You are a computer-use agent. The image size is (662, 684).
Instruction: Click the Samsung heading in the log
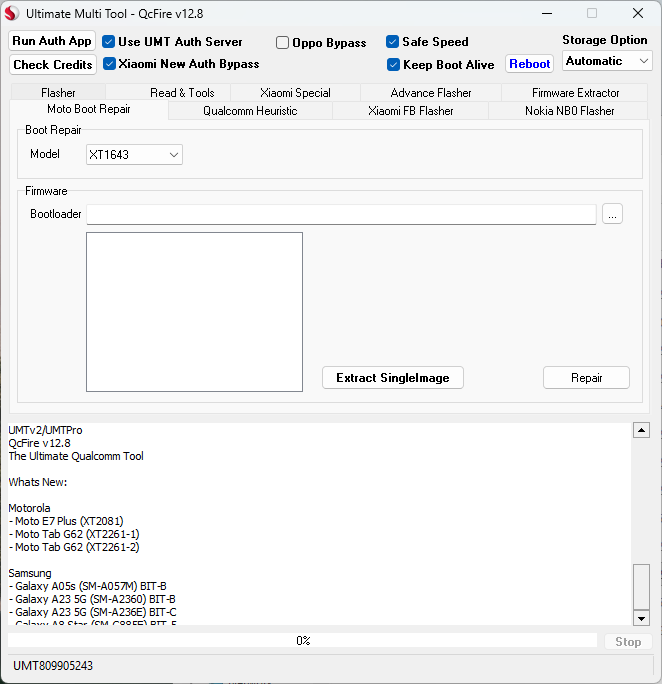[x=30, y=573]
